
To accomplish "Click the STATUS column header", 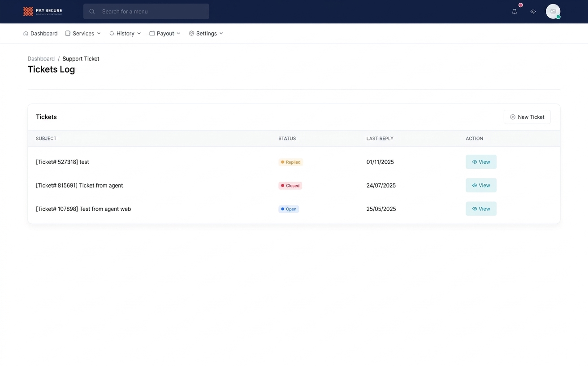I will point(287,139).
